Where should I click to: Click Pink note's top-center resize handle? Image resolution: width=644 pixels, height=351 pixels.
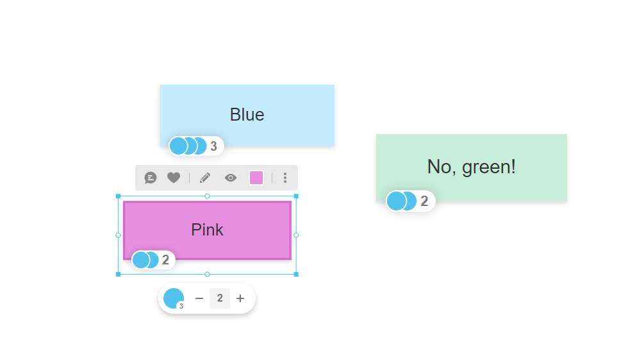point(207,196)
